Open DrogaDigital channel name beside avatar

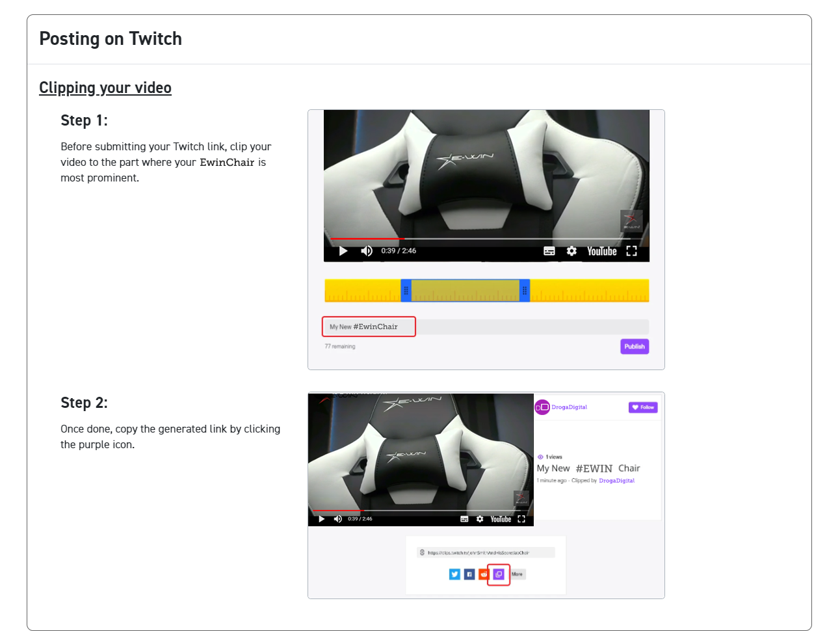[x=570, y=407]
